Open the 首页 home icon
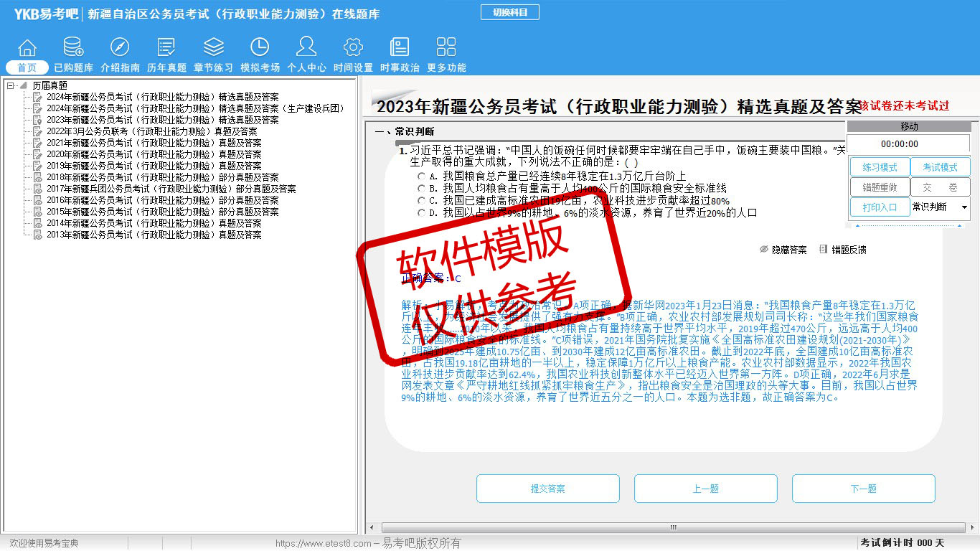This screenshot has width=980, height=551. pos(27,48)
